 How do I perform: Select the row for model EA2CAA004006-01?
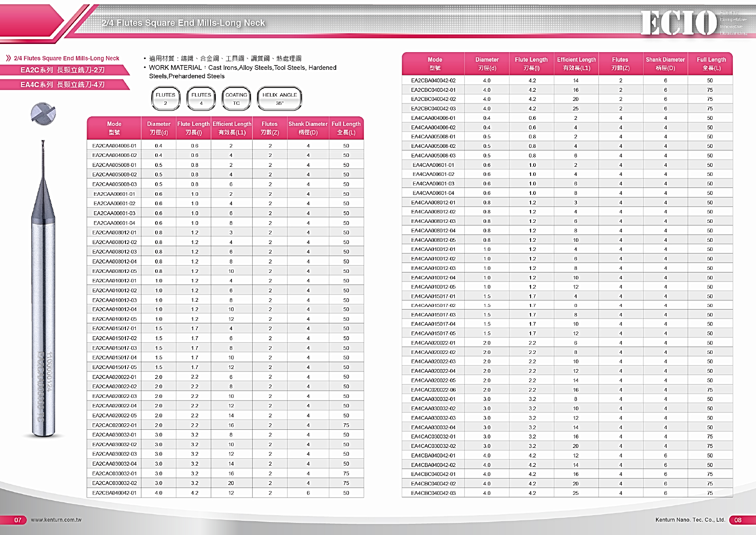coord(114,145)
